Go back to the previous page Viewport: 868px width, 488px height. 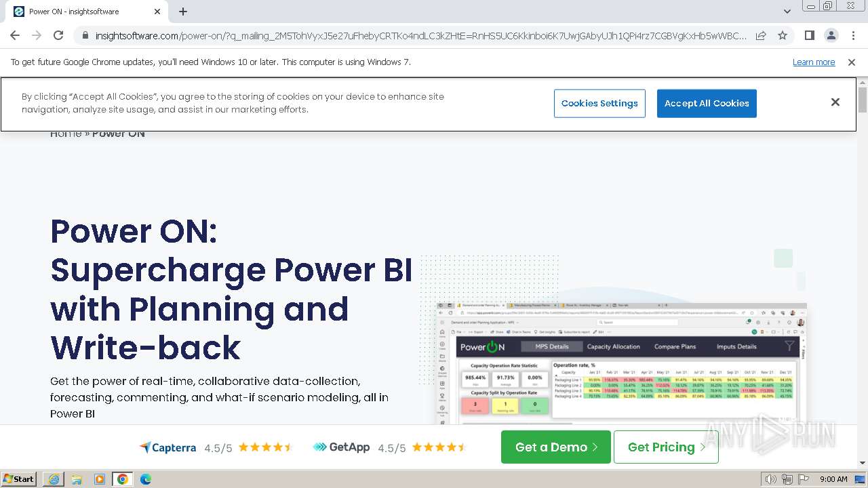15,35
